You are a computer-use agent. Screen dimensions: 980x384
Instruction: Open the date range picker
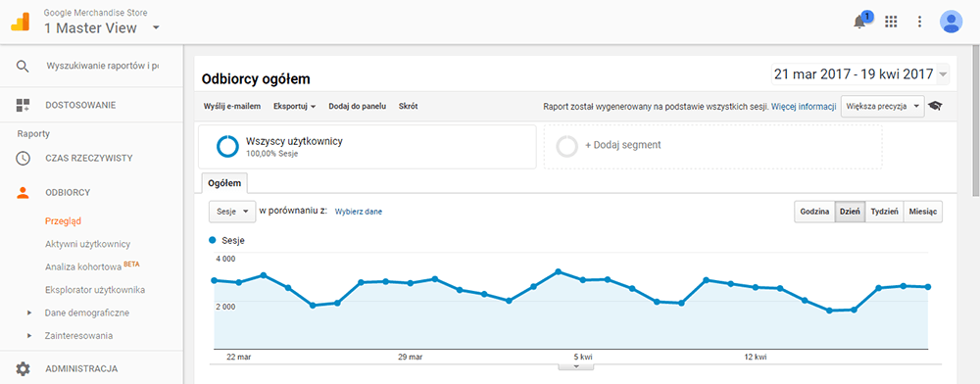860,74
